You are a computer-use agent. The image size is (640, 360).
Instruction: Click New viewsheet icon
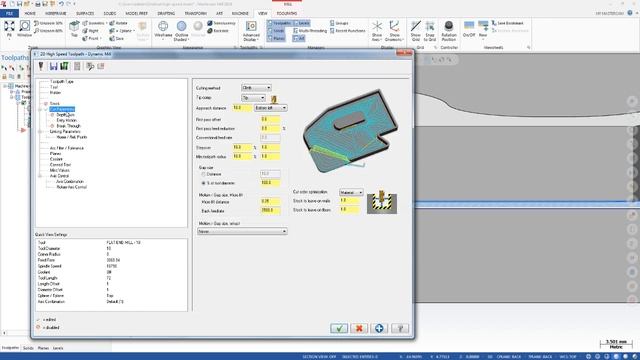(483, 27)
